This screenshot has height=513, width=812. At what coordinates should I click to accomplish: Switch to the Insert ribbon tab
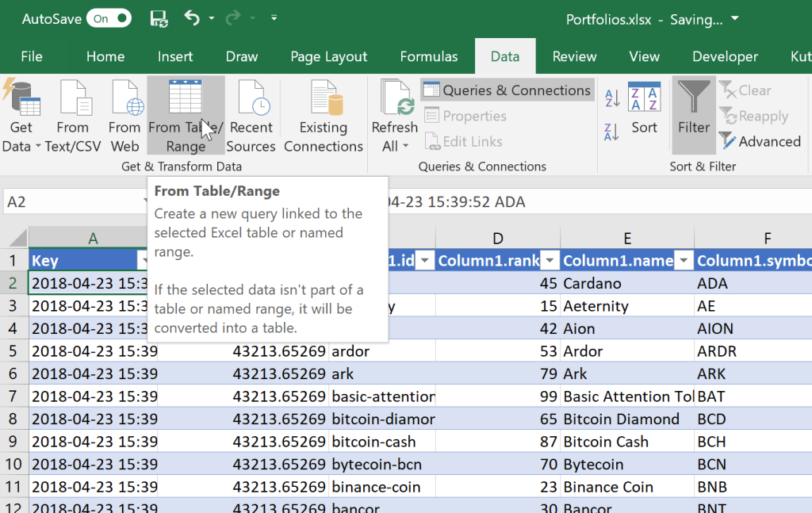click(x=175, y=56)
